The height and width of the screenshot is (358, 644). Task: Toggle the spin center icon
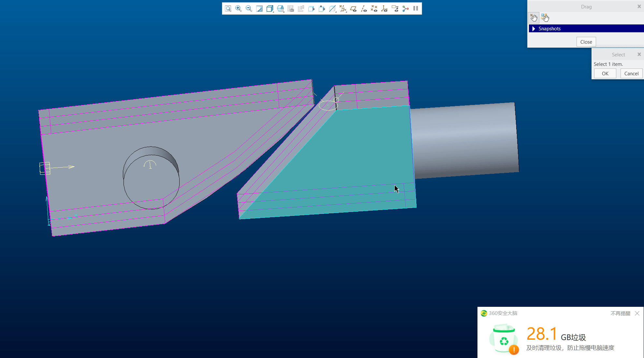405,9
